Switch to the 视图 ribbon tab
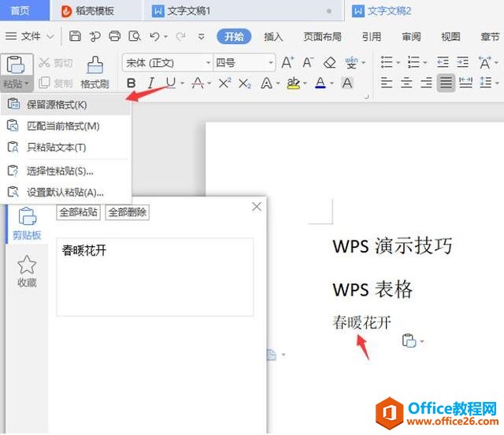The height and width of the screenshot is (435, 504). [450, 37]
